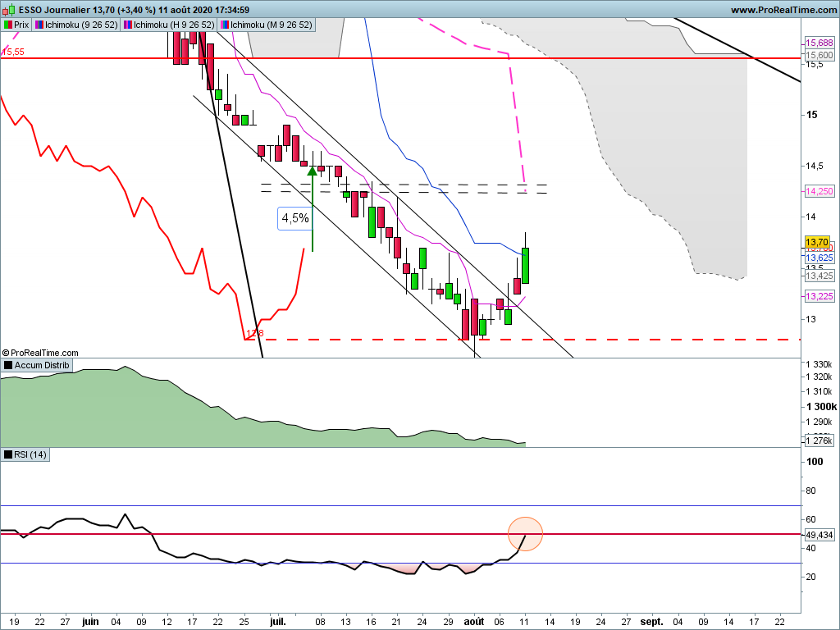The width and height of the screenshot is (840, 630).
Task: Visit the www.ProRealTime.com link
Action: (783, 10)
